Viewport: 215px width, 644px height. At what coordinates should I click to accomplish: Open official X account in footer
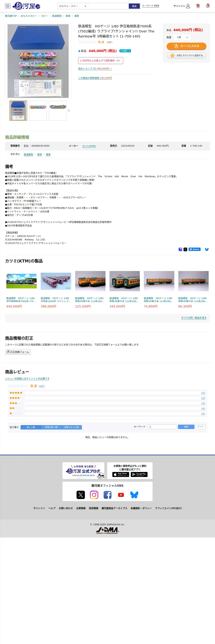(x=81, y=495)
